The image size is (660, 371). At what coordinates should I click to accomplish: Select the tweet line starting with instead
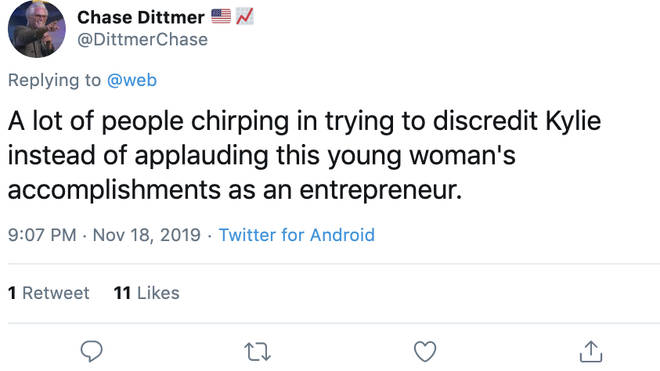[262, 156]
